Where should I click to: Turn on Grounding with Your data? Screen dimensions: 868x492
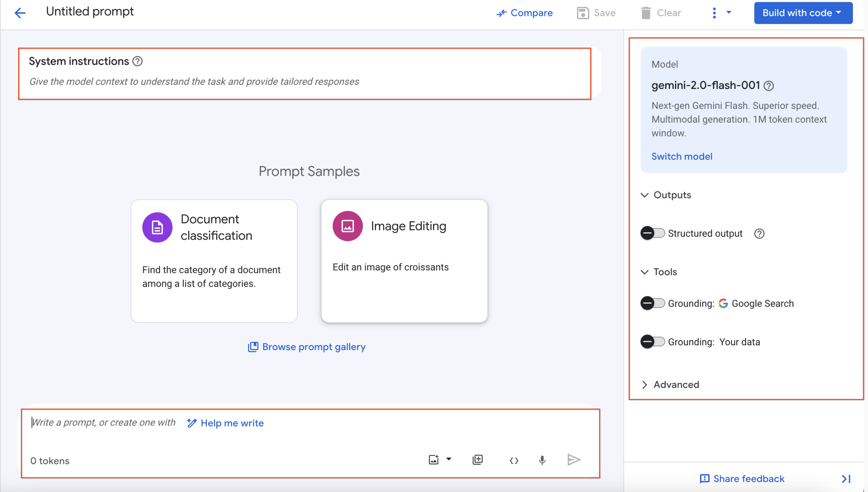652,342
